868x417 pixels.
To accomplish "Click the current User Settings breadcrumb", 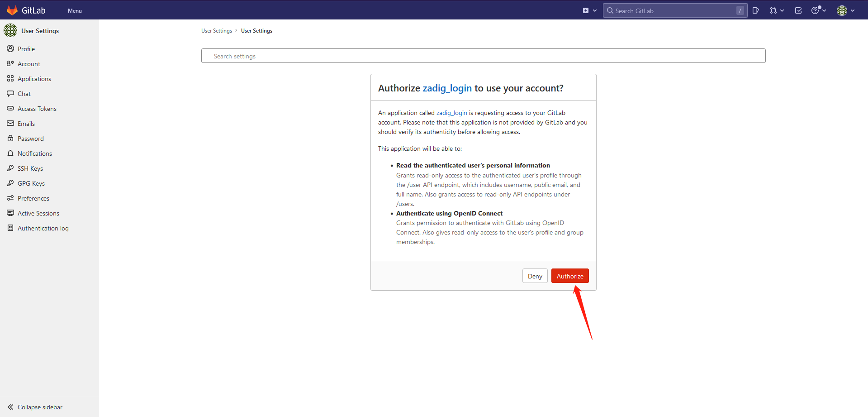I will point(256,31).
